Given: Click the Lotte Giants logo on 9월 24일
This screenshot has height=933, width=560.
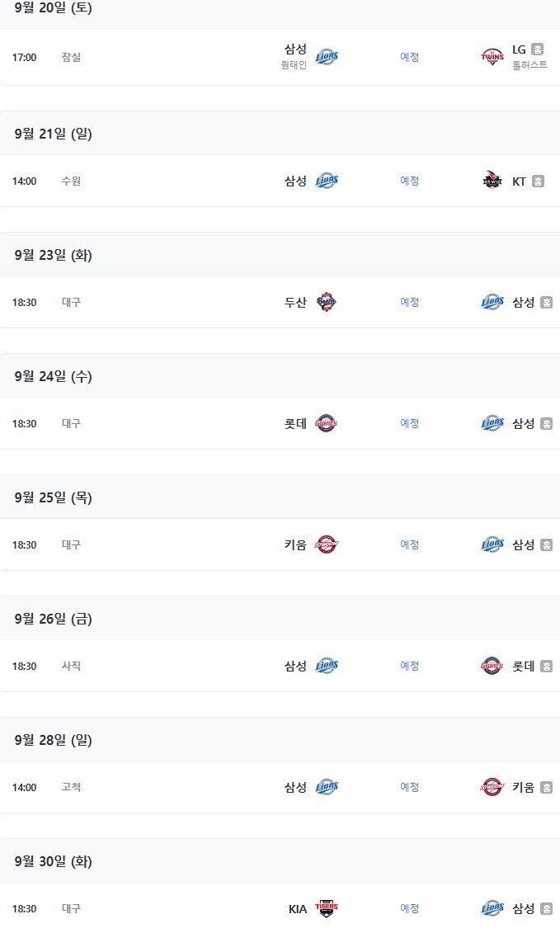Looking at the screenshot, I should [327, 423].
